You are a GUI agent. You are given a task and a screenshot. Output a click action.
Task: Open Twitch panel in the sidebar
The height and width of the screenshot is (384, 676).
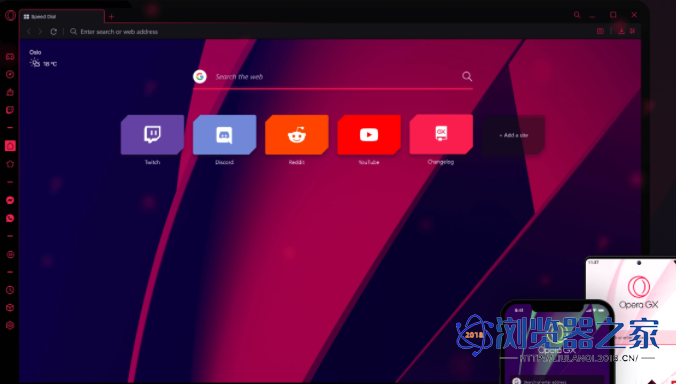[10, 110]
